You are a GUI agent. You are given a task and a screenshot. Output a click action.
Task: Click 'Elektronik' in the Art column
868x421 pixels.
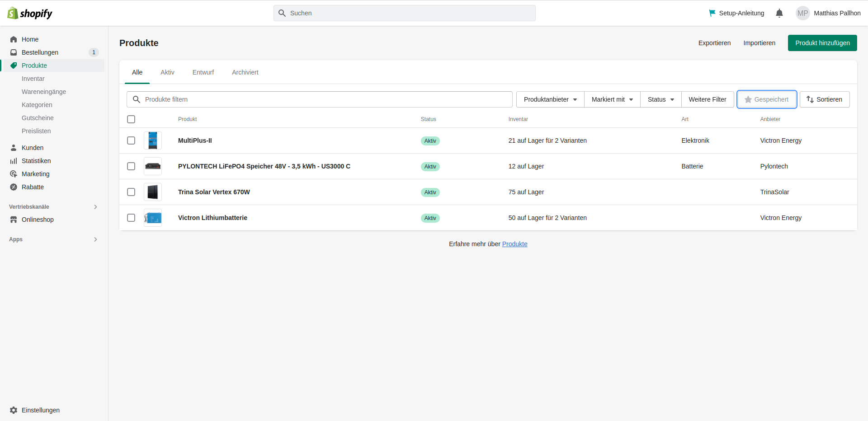(x=695, y=140)
